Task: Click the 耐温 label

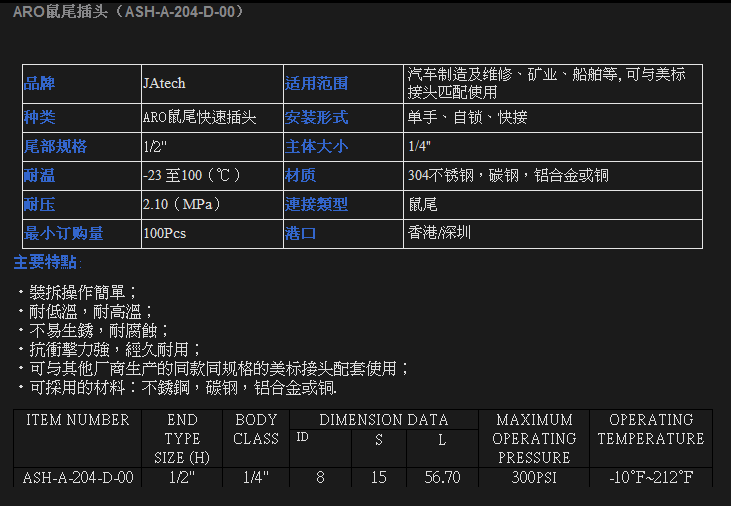Action: pyautogui.click(x=40, y=175)
